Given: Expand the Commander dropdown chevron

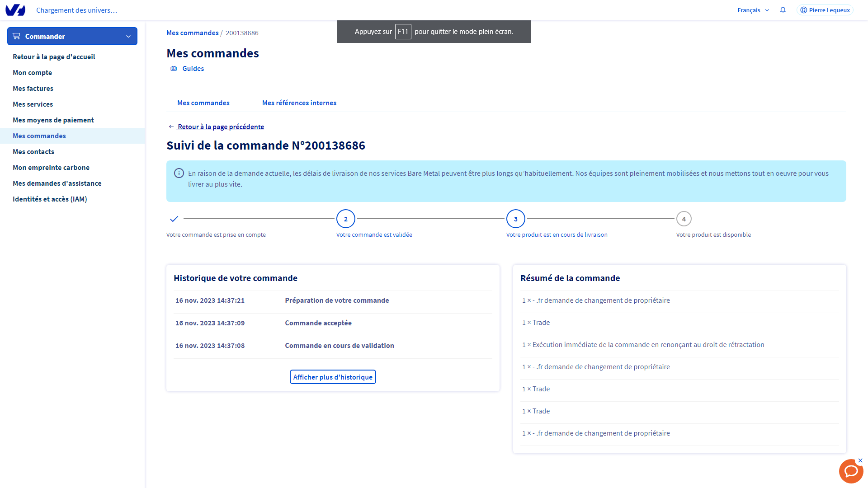Looking at the screenshot, I should point(128,36).
